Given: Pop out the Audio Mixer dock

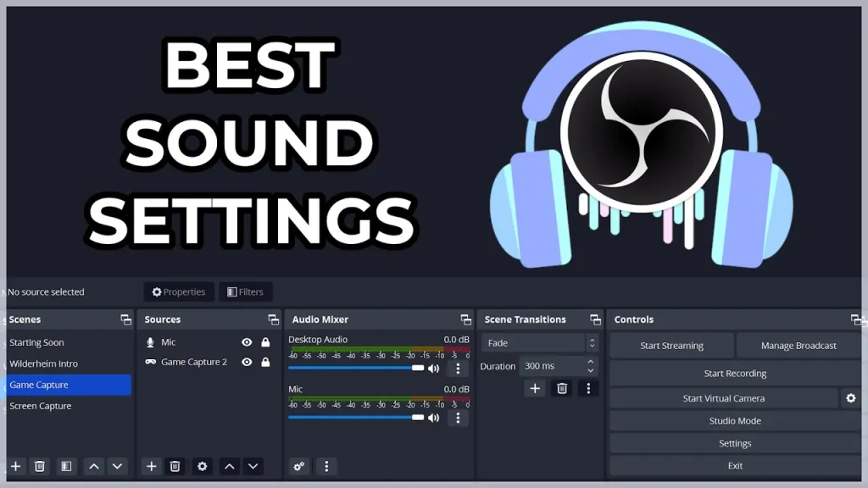Looking at the screenshot, I should click(x=465, y=319).
